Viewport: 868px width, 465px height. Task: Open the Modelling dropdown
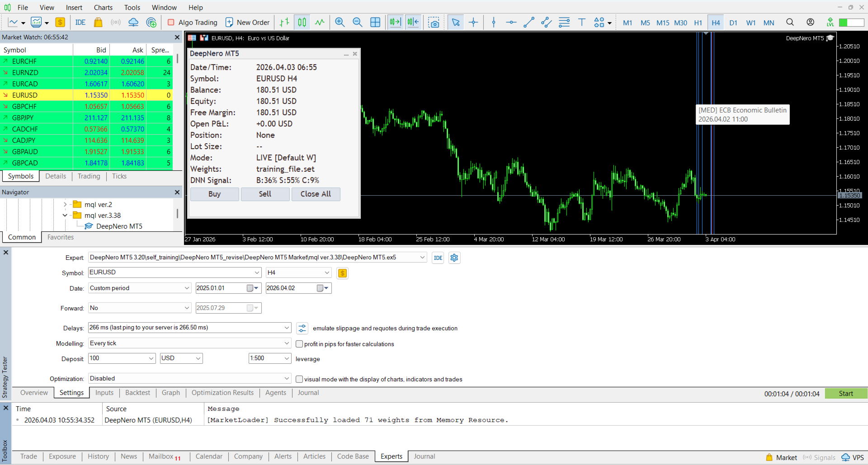click(x=190, y=343)
